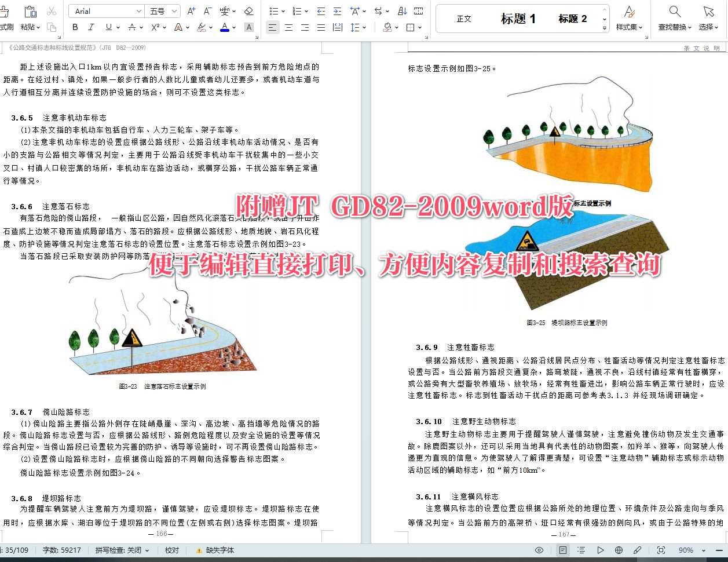This screenshot has height=562, width=728.
Task: Increase font size with A+ icon
Action: pos(190,10)
